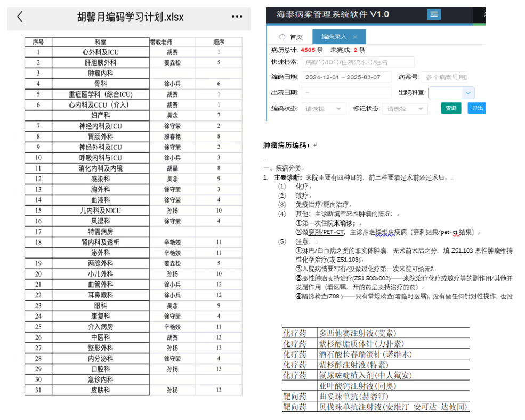Expand the 标记状态 dropdown selector
Screen dimensions: 525x420
click(405, 109)
